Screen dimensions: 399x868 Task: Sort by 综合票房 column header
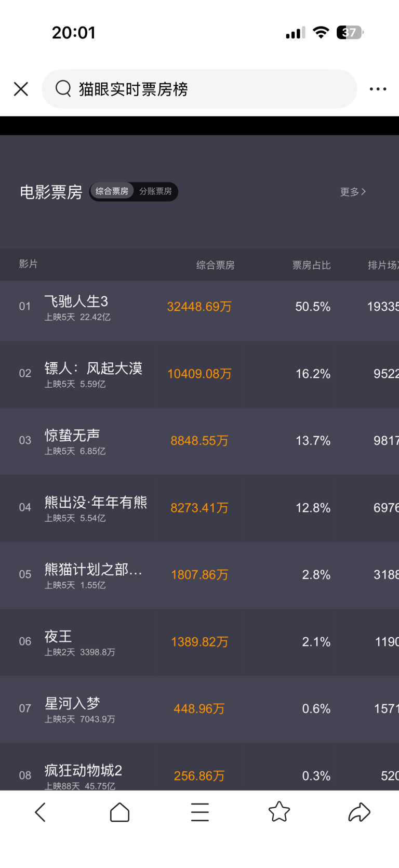pyautogui.click(x=215, y=265)
